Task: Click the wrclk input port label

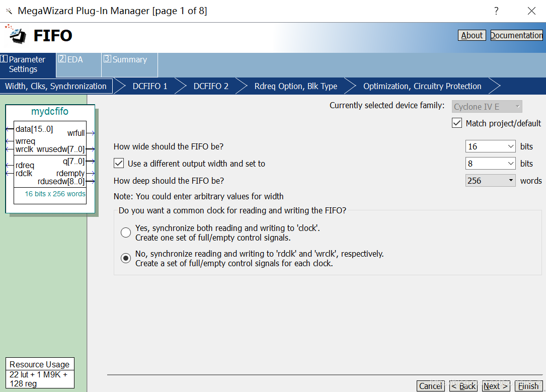Action: tap(24, 149)
